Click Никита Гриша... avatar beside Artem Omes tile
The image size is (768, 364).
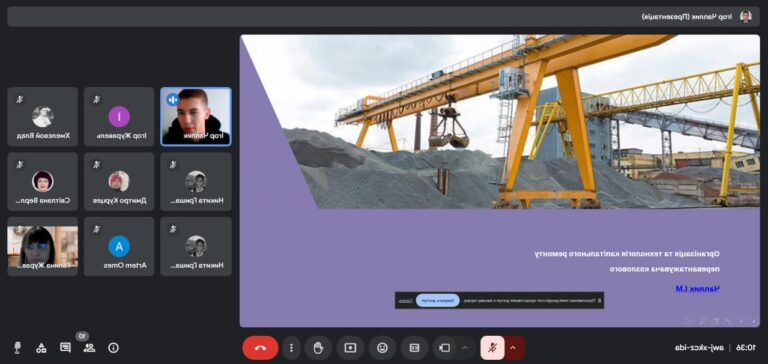point(196,246)
